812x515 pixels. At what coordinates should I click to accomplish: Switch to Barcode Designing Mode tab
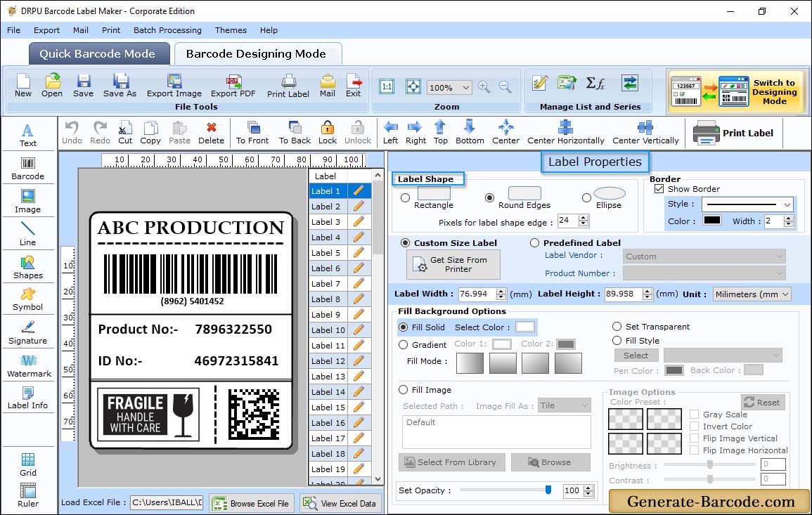click(257, 54)
